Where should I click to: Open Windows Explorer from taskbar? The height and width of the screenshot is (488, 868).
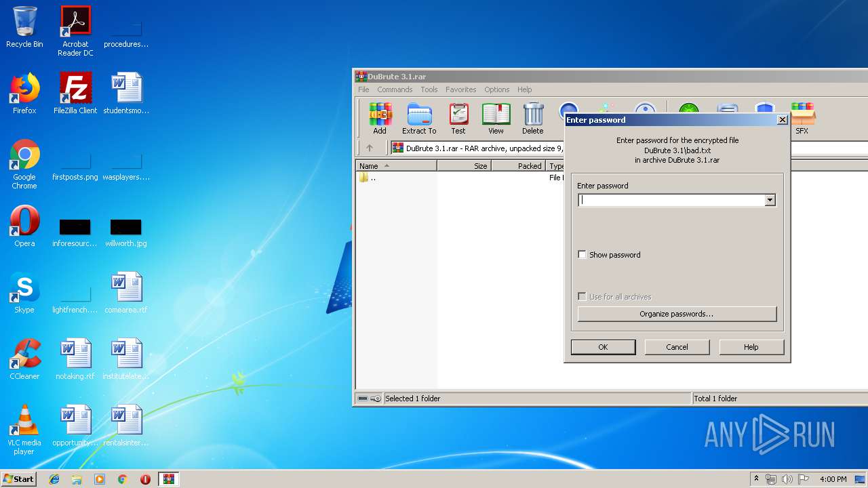point(77,479)
